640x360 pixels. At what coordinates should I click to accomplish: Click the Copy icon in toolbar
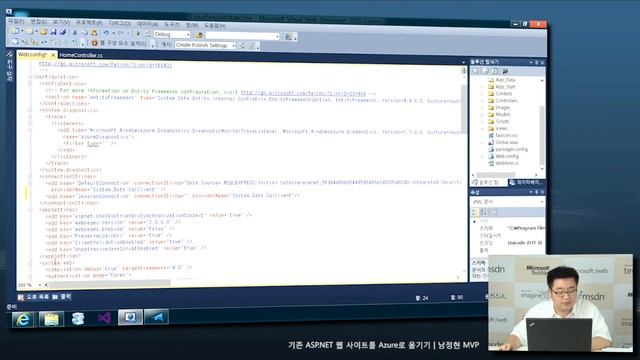pyautogui.click(x=84, y=33)
